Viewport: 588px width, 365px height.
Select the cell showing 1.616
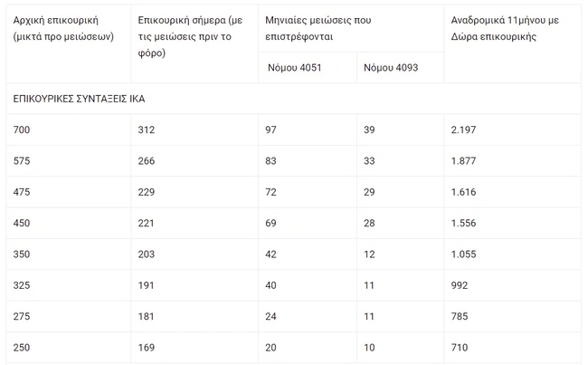point(463,192)
